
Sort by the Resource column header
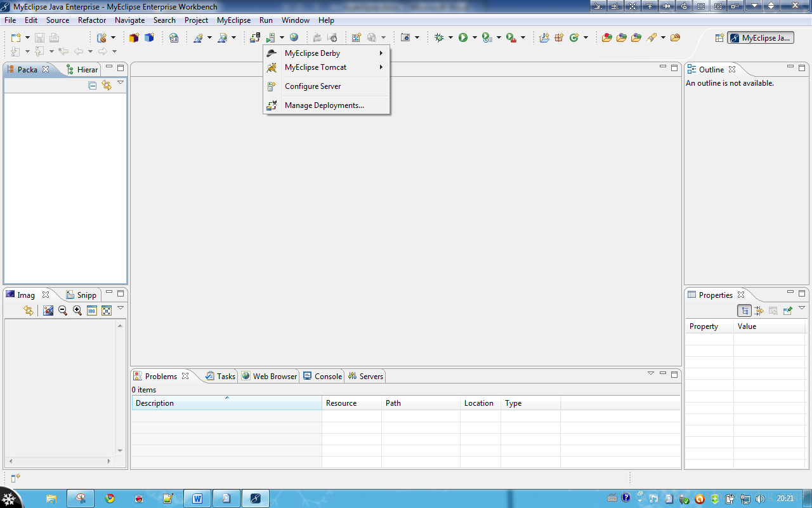click(351, 403)
